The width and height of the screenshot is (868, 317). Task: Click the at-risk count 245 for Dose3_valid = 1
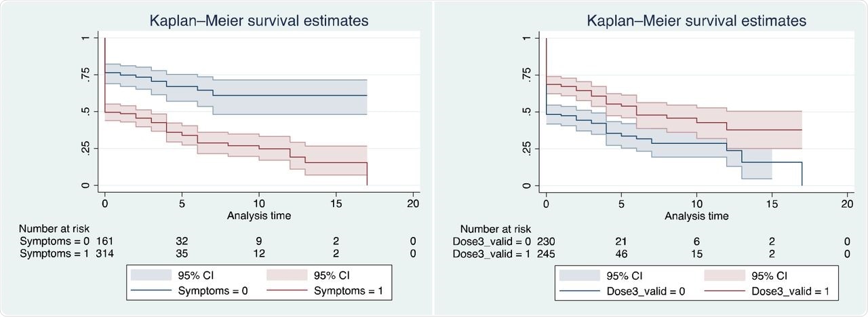point(547,253)
